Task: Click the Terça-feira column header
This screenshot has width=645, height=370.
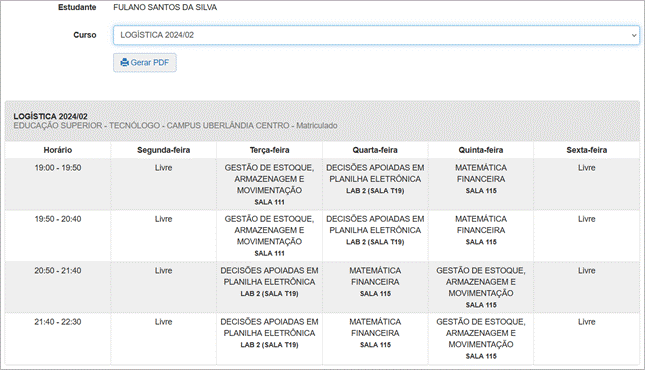Action: click(x=269, y=150)
